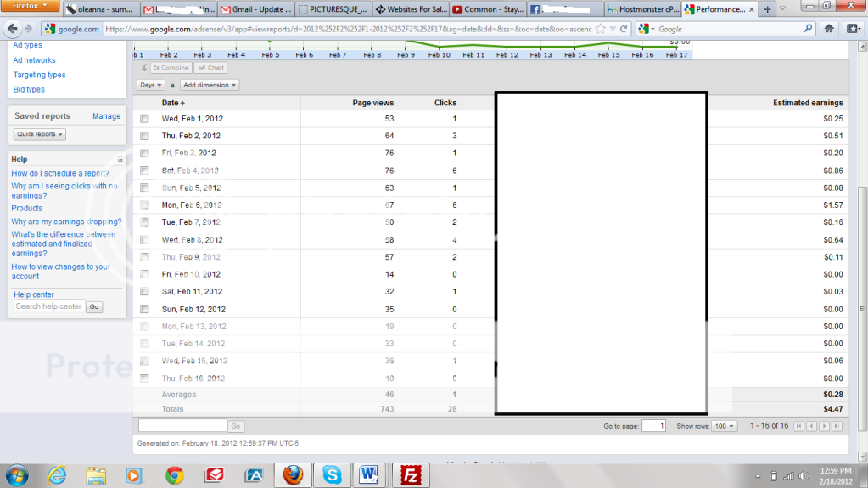Tick the Wed, Feb 8, 2012 checkbox

144,240
